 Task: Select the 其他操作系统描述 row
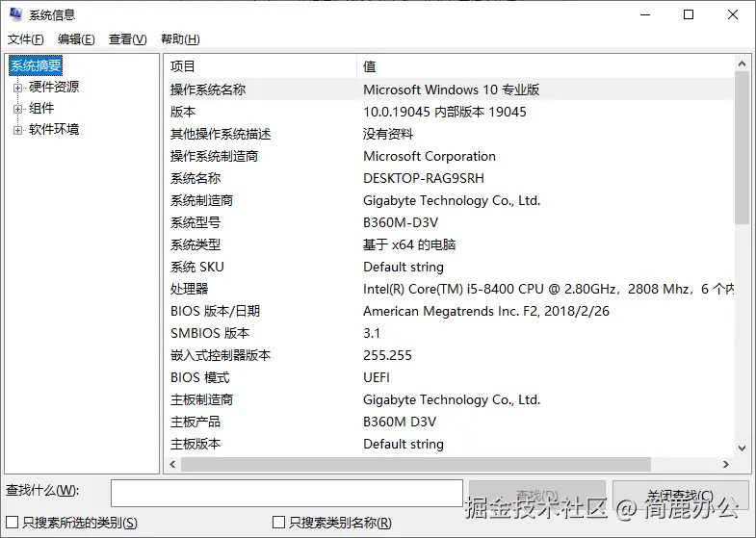pos(451,134)
